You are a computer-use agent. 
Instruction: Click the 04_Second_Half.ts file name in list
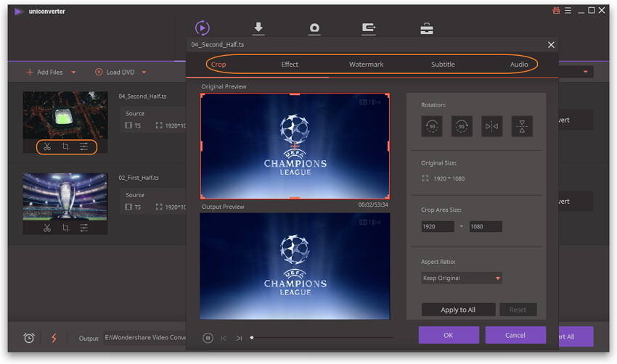[142, 96]
